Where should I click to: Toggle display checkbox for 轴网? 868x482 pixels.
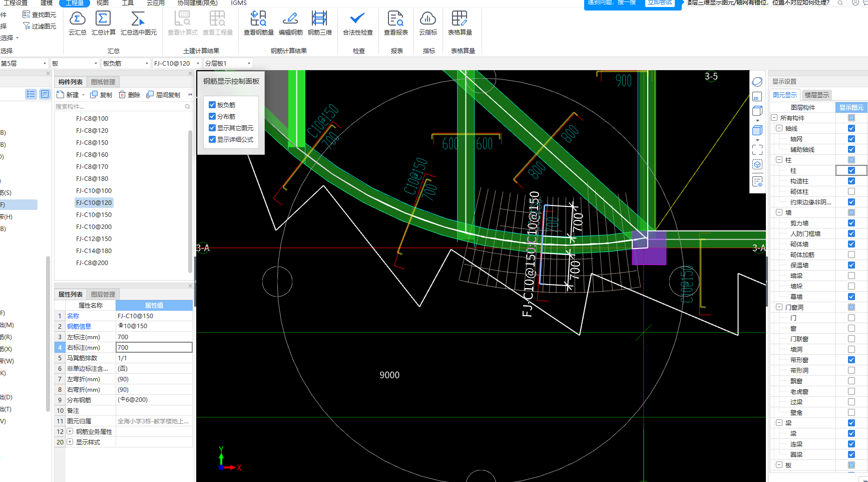(851, 139)
